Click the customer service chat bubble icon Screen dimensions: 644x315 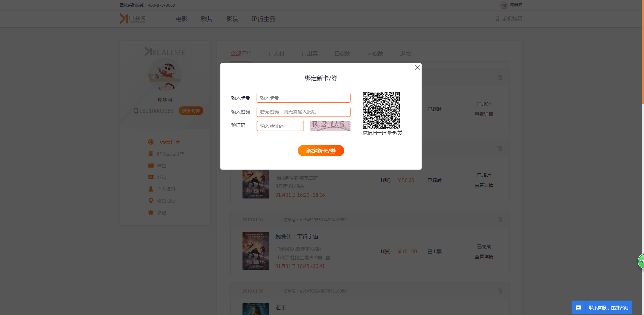(x=579, y=308)
